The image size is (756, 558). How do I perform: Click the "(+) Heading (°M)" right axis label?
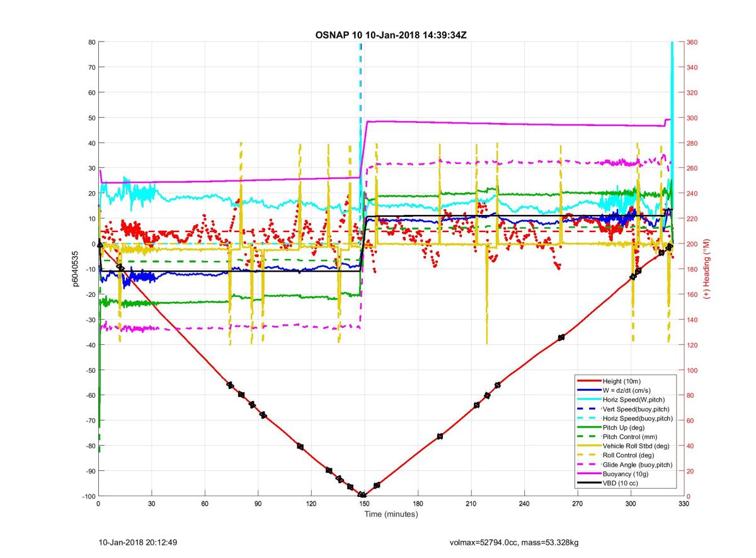(x=707, y=269)
